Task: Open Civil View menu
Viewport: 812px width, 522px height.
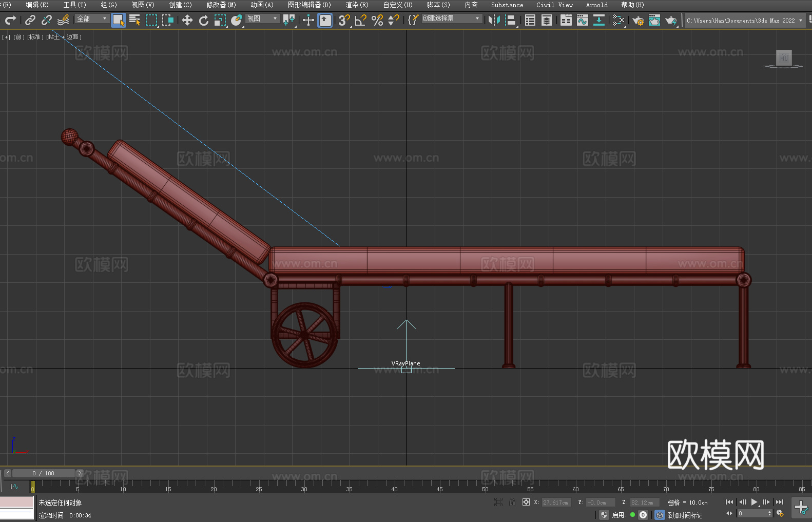Action: (554, 5)
